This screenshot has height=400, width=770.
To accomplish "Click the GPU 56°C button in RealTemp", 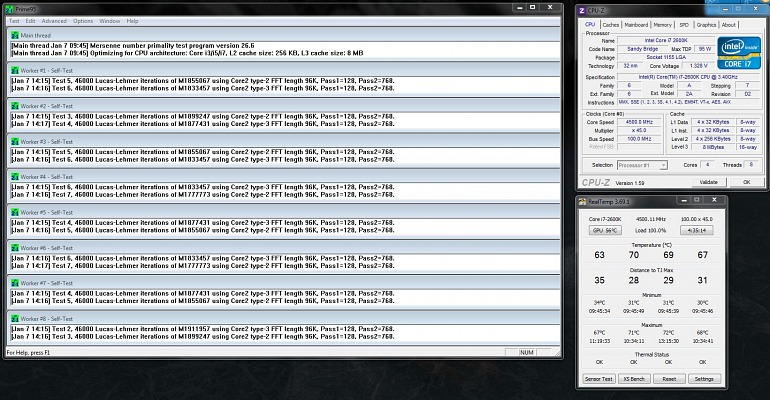I will (605, 230).
